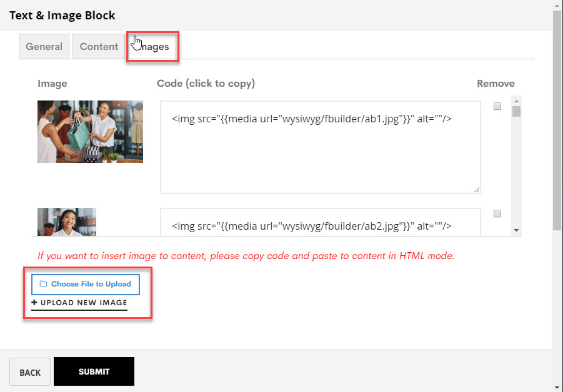Click plus icon beside Upload New Image
The height and width of the screenshot is (392, 563).
tap(34, 302)
